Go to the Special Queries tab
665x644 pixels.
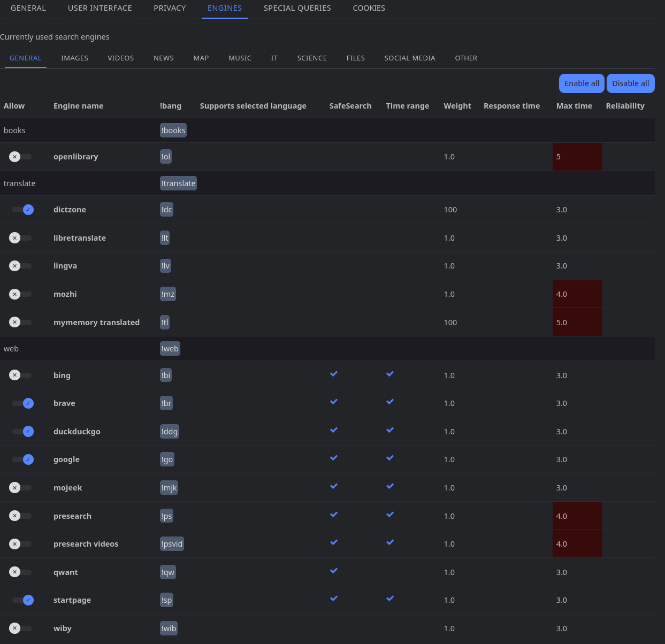[x=297, y=8]
